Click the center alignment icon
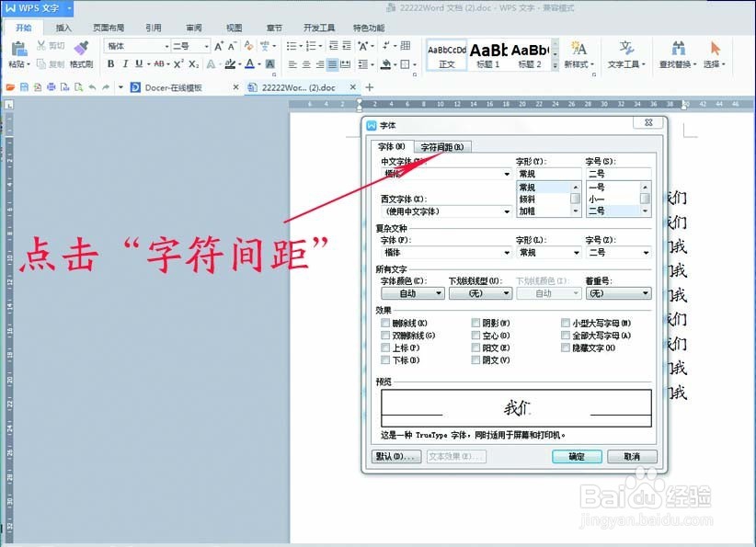Image resolution: width=756 pixels, height=547 pixels. pos(305,64)
